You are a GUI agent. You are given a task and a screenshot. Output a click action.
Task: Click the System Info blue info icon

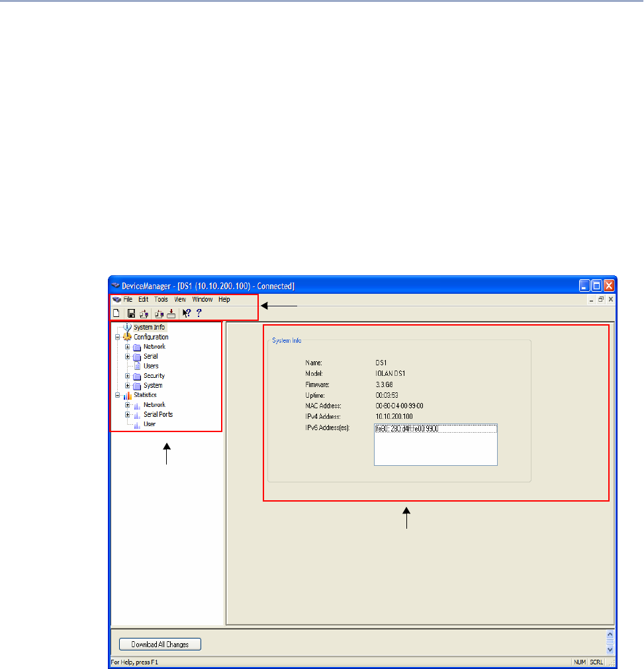click(x=127, y=328)
